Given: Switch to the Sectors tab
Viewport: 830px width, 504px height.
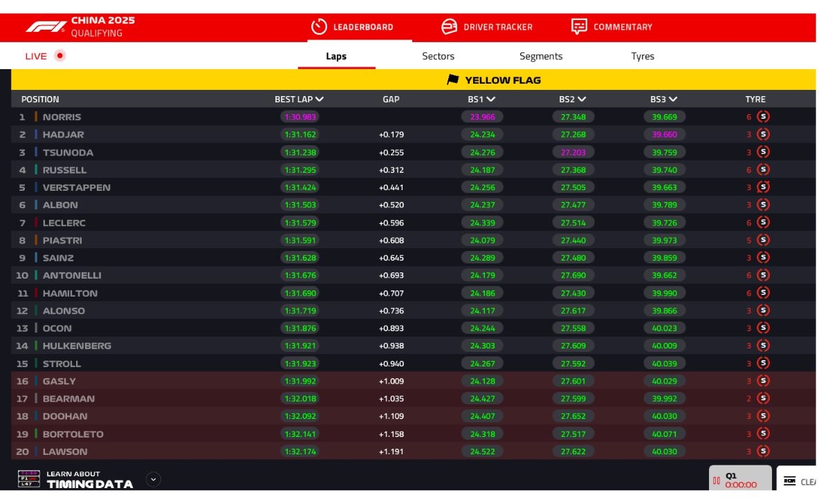Looking at the screenshot, I should click(x=438, y=56).
